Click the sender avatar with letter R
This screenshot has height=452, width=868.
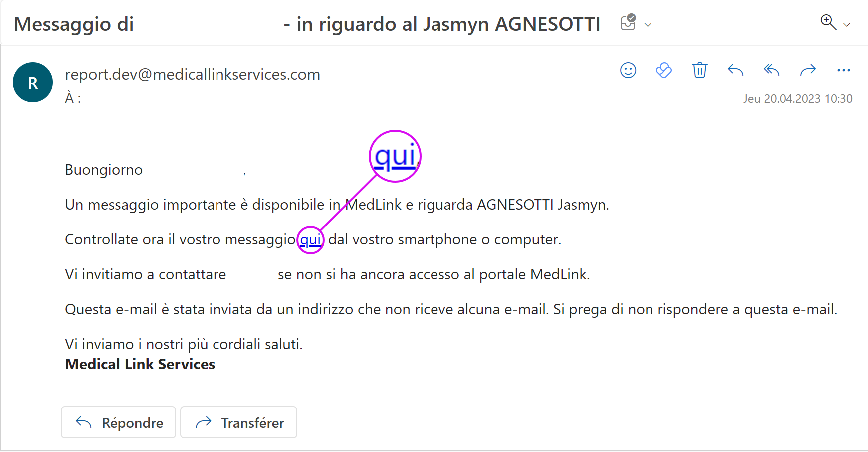point(33,82)
